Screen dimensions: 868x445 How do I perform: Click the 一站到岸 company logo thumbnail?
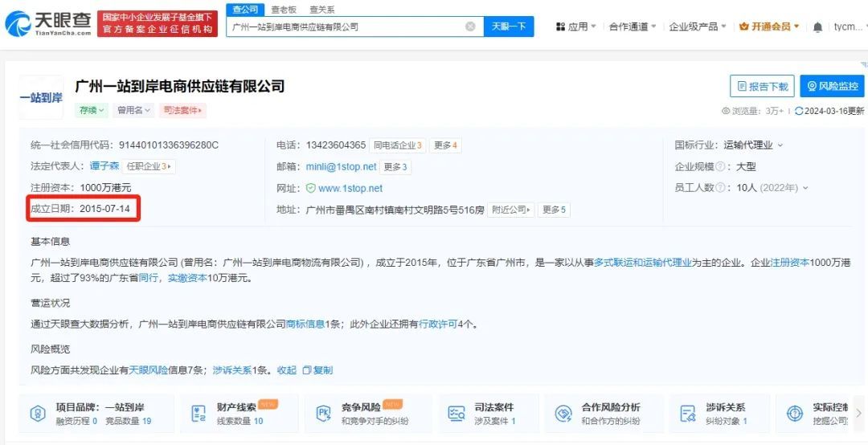[x=41, y=97]
